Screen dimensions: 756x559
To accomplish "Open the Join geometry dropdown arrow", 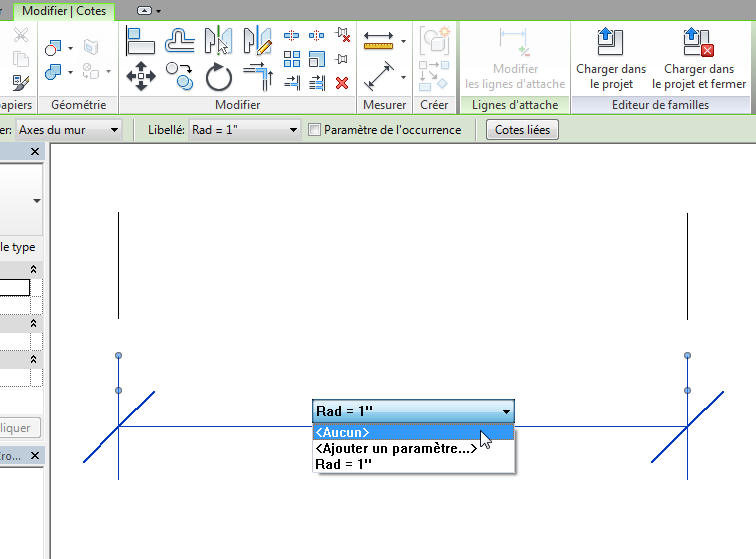I will click(x=70, y=72).
